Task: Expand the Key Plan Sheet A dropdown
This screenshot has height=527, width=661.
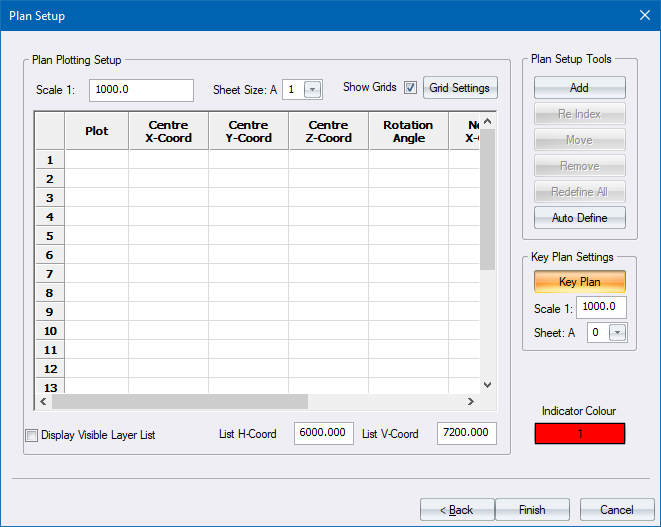Action: tap(617, 333)
